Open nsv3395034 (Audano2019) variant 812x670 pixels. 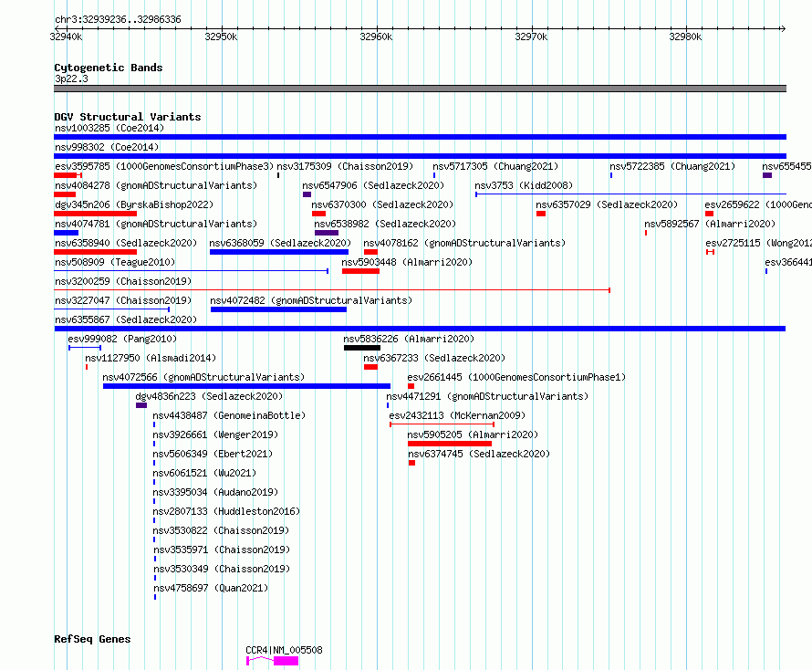click(215, 492)
